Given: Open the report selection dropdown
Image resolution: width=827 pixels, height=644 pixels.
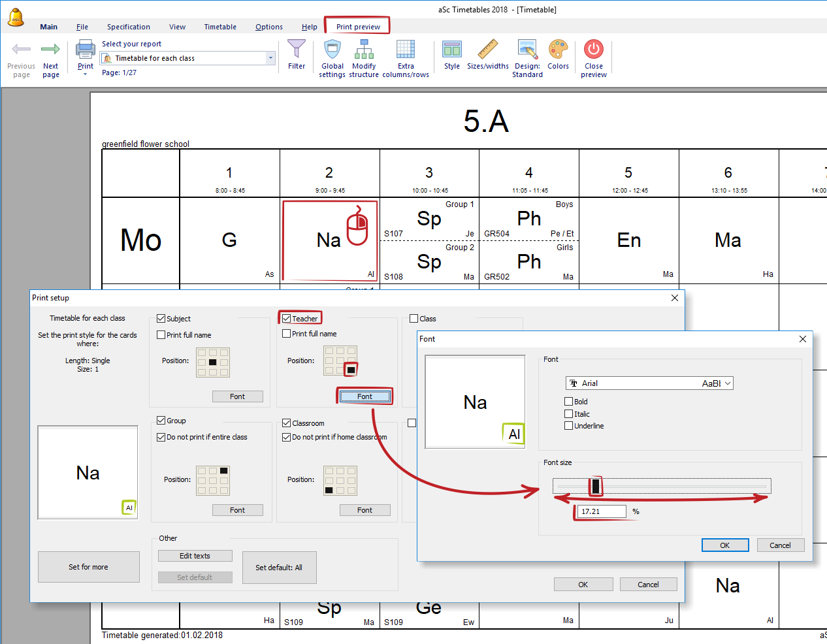Looking at the screenshot, I should 270,58.
